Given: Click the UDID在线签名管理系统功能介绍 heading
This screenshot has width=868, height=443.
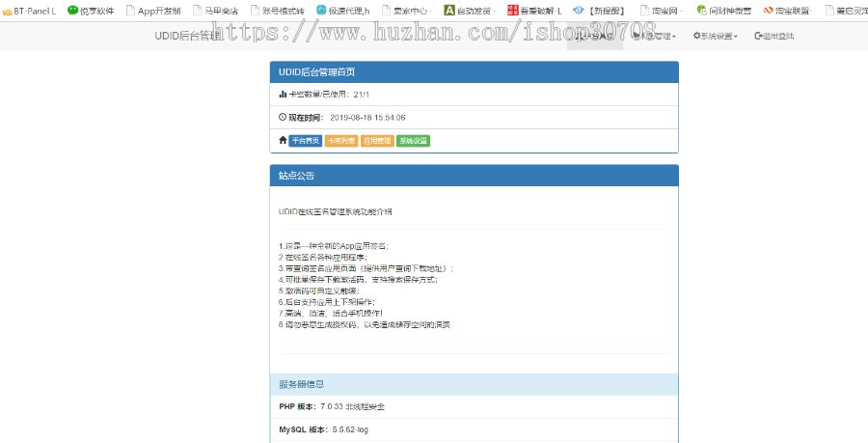Looking at the screenshot, I should tap(336, 211).
